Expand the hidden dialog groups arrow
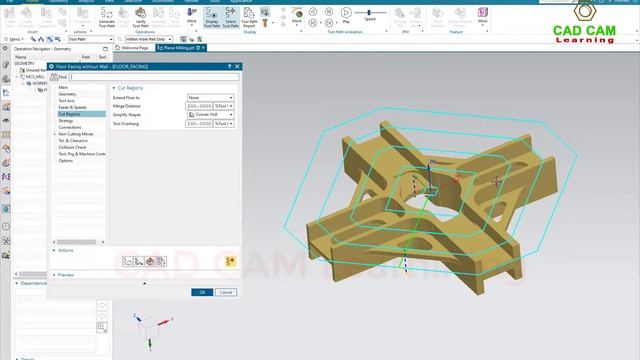 [144, 283]
